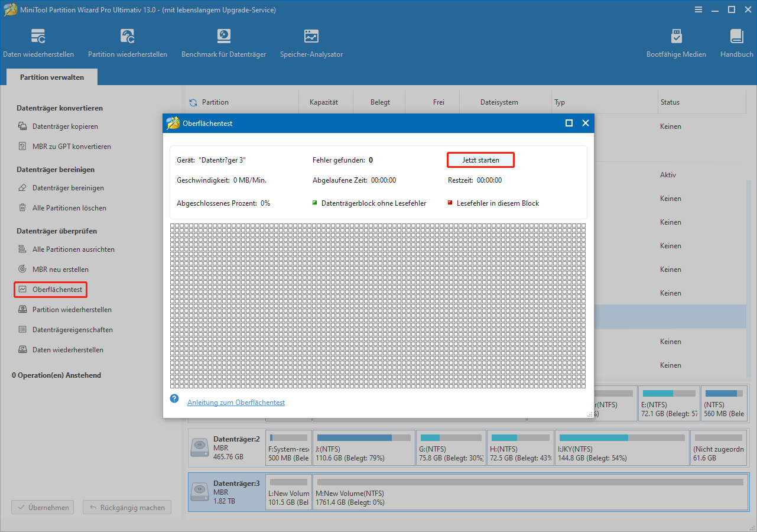
Task: Select Alle Partitionen löschen option
Action: [x=69, y=208]
